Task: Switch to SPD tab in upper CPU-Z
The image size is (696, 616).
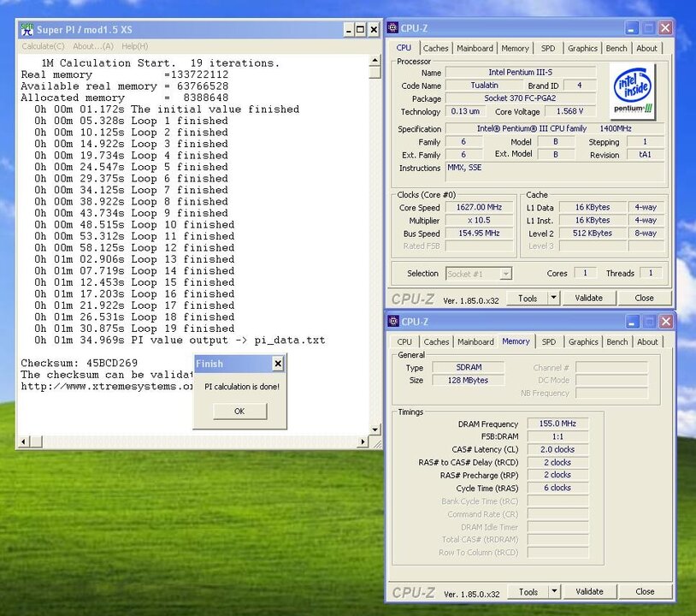Action: coord(548,49)
